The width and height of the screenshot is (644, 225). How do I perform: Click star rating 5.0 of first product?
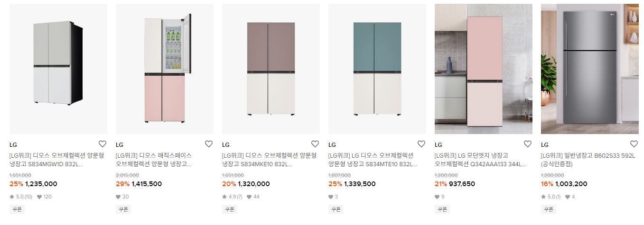pyautogui.click(x=21, y=197)
